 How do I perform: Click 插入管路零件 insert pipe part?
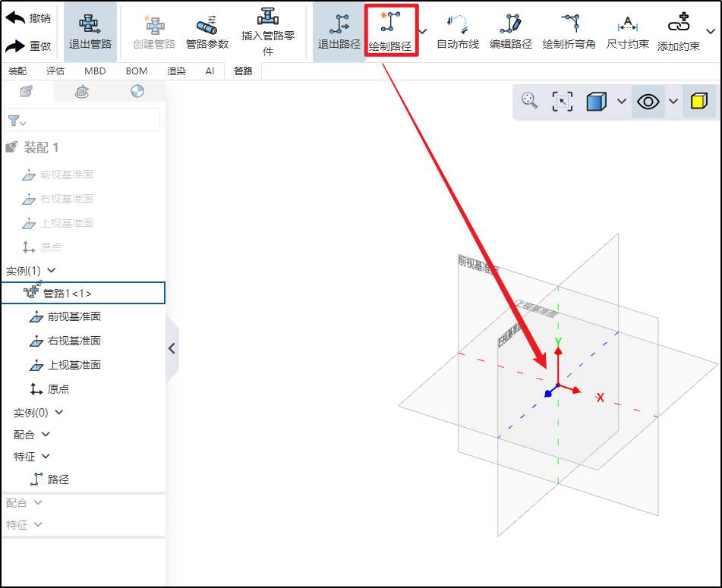point(267,31)
